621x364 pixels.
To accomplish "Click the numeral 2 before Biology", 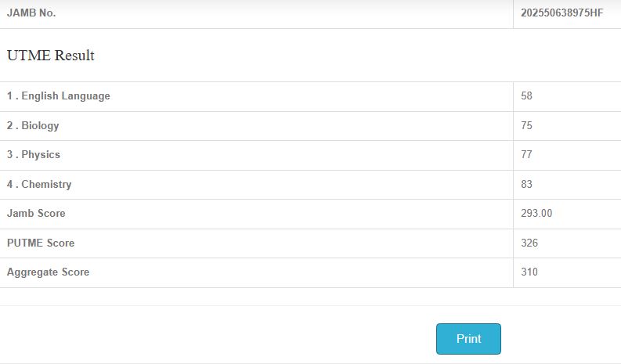I will click(x=10, y=125).
